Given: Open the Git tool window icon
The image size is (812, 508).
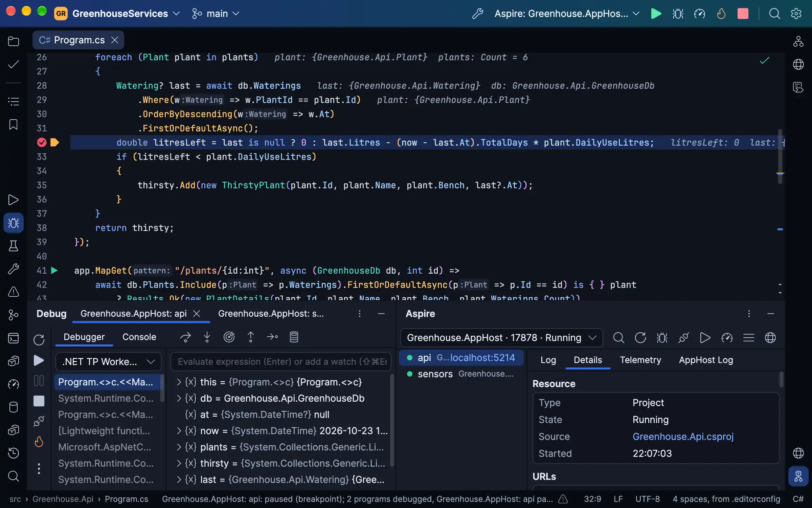Looking at the screenshot, I should pos(14,315).
